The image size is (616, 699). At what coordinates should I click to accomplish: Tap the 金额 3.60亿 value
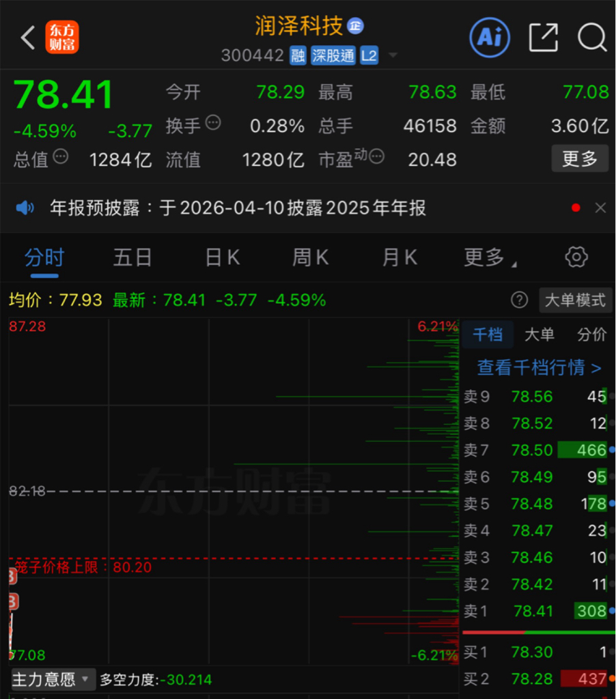coord(580,126)
